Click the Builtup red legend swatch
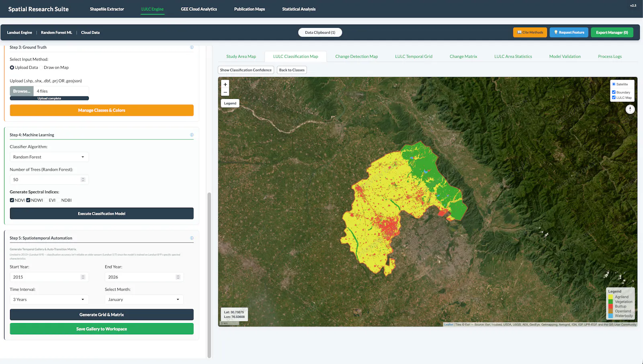Viewport: 643px width, 364px height. pyautogui.click(x=611, y=307)
